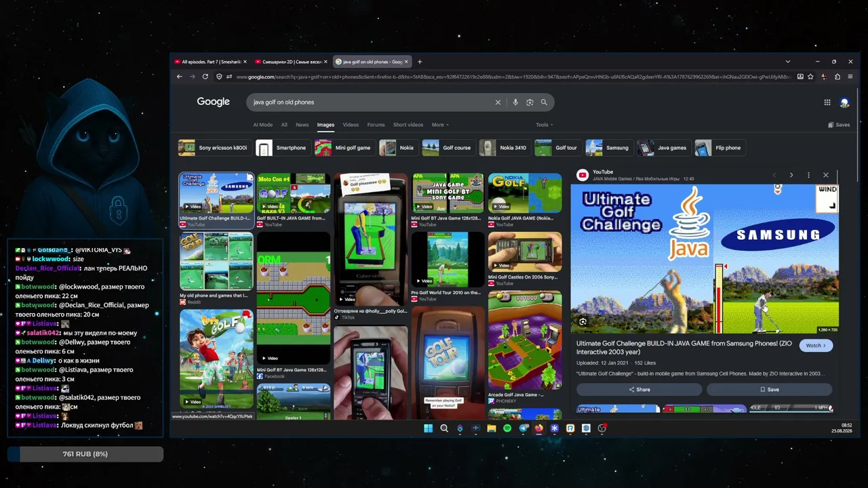
Task: Submit search with the magnifier icon
Action: coord(544,102)
